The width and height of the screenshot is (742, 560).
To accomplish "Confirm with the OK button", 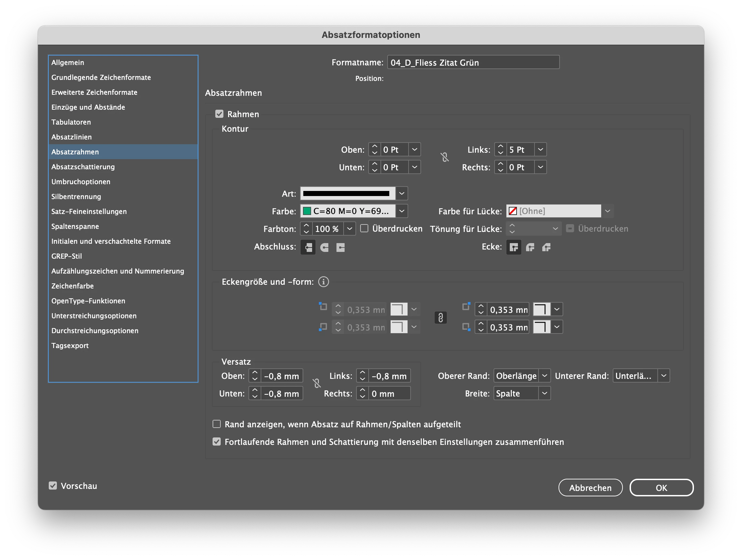I will [661, 488].
